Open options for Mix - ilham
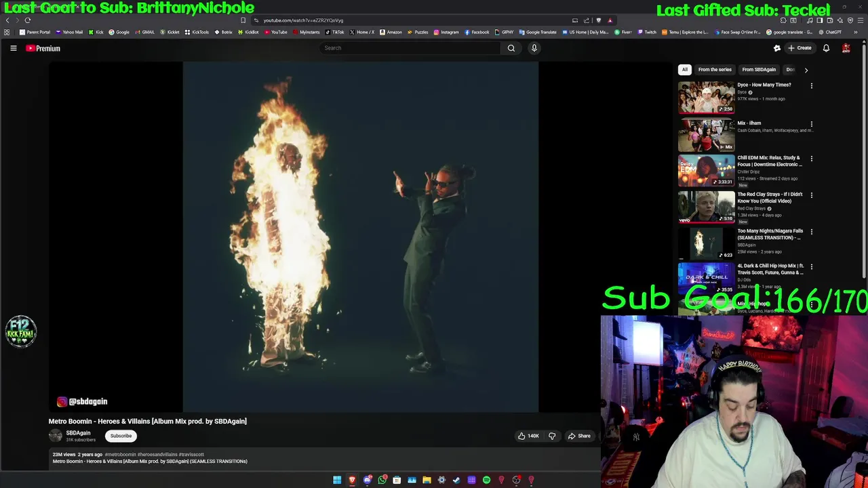Screen dimensions: 868x488 pos(811,125)
